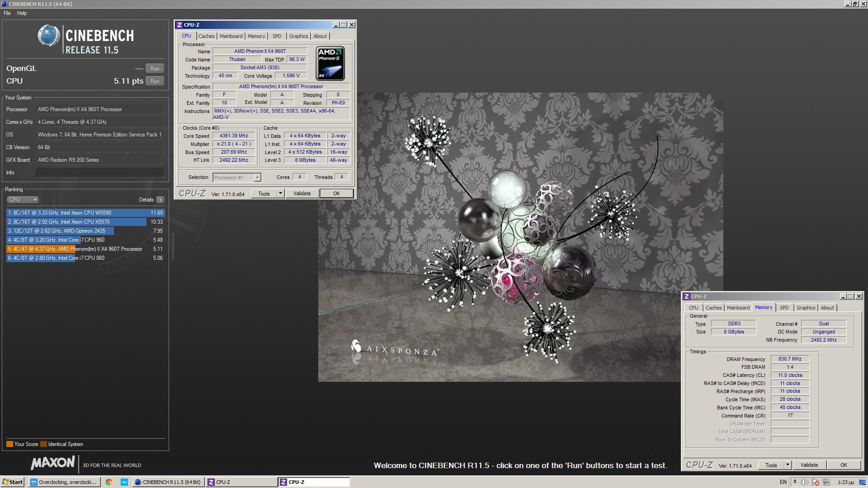
Task: Open the Chrome icon in the taskbar
Action: 109,482
